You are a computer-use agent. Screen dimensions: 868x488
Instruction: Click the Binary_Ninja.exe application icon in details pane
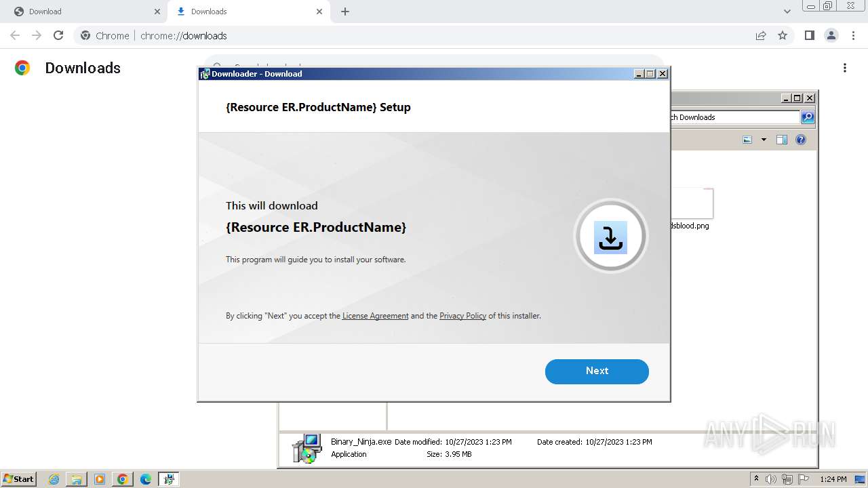[307, 449]
